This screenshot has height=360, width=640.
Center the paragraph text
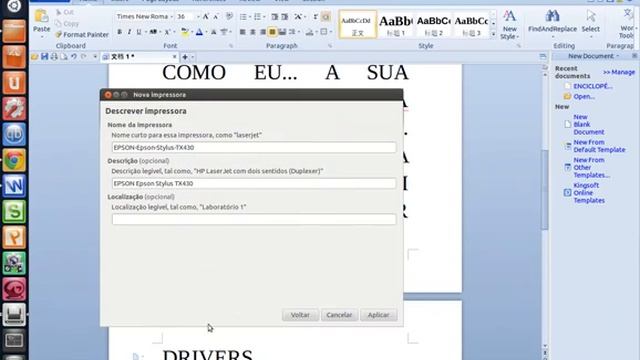253,32
